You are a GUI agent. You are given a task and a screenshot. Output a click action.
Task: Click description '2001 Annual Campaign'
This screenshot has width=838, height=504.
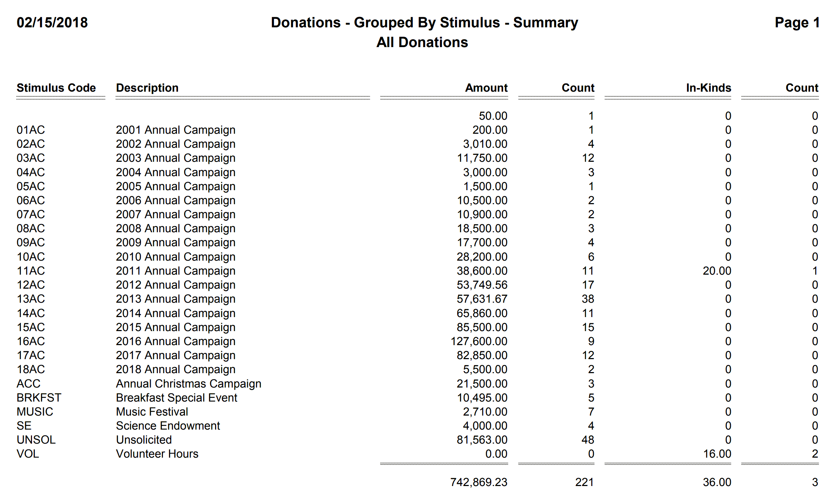[x=176, y=130]
